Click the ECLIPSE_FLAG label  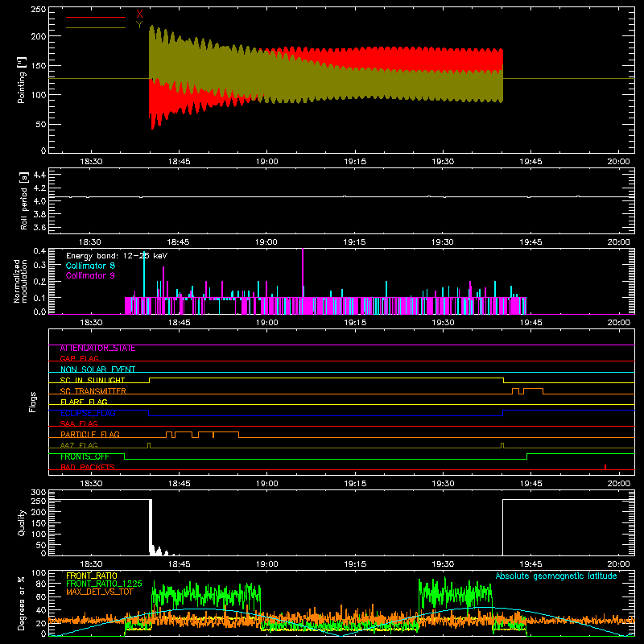88,413
